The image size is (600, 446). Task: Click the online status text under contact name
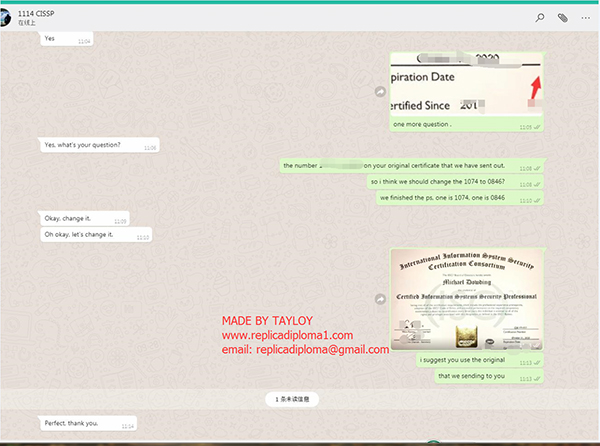pos(26,23)
